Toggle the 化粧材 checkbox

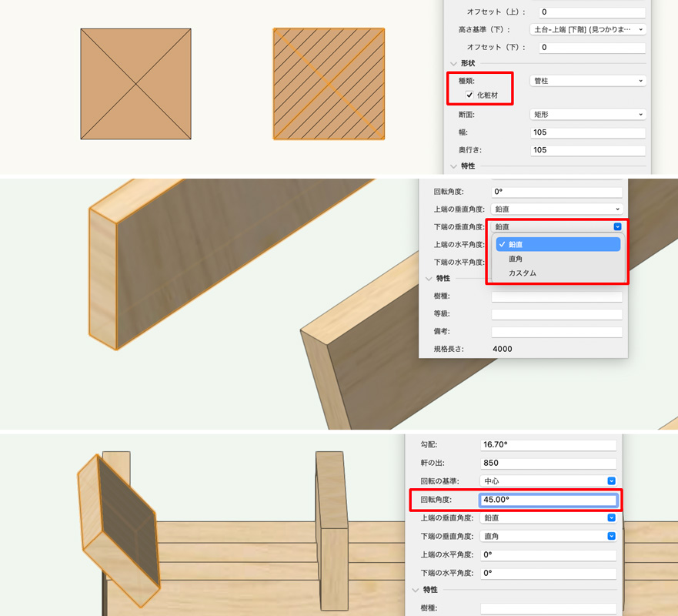[469, 95]
